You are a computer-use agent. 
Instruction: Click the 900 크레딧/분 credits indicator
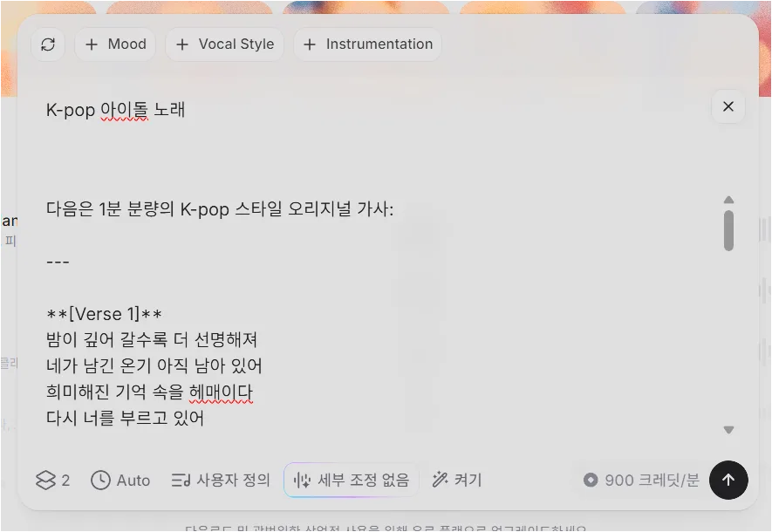coord(641,480)
